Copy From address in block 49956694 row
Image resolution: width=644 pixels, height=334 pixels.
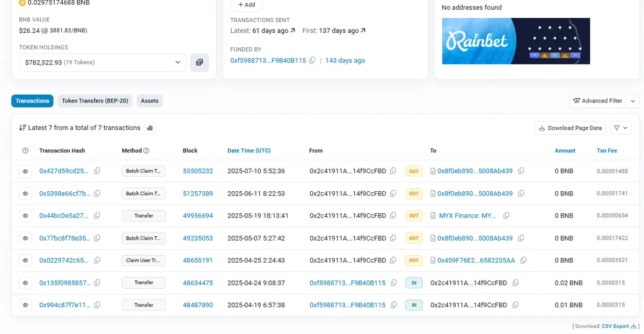pyautogui.click(x=393, y=216)
